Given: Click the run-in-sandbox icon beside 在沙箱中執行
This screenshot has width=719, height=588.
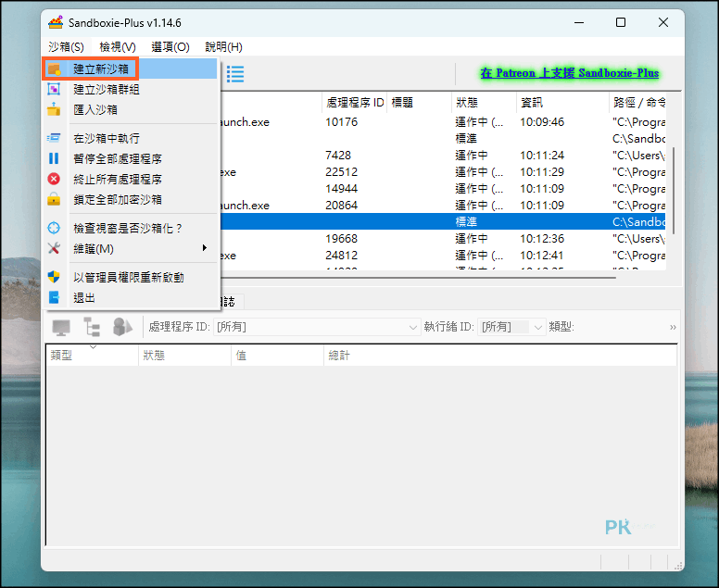Looking at the screenshot, I should point(54,138).
